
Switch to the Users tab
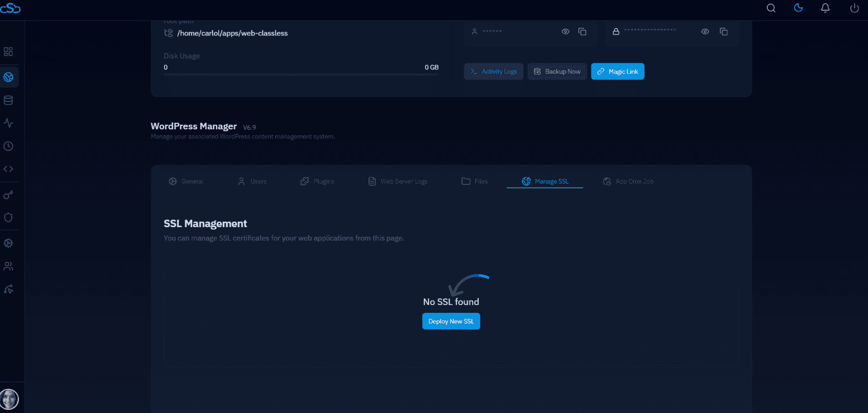(252, 181)
